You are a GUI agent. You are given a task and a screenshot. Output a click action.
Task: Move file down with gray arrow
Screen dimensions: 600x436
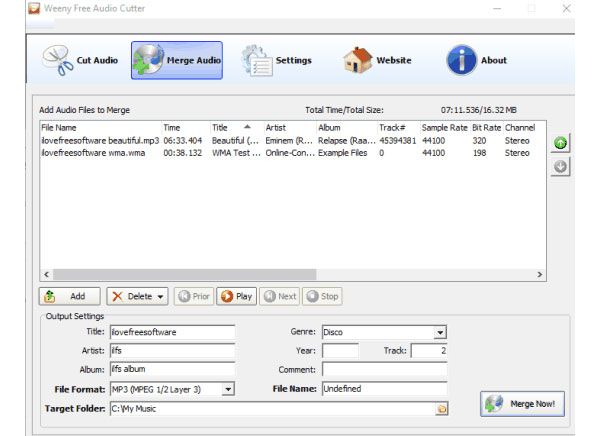pos(561,167)
